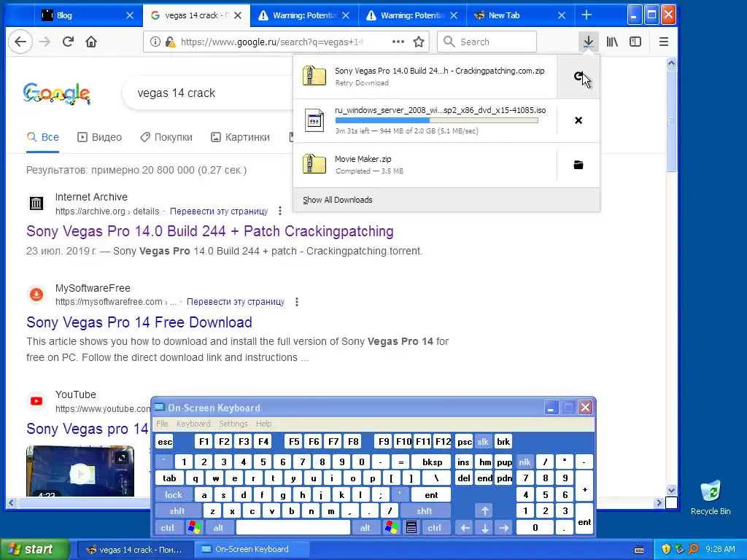Toggle the left shft key
747x560 pixels.
[x=177, y=511]
